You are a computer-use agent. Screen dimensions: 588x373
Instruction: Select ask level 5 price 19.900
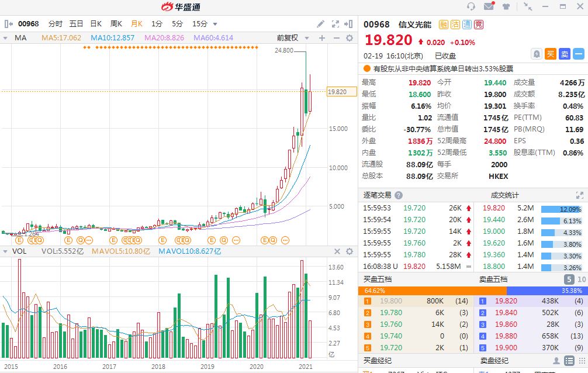506,348
